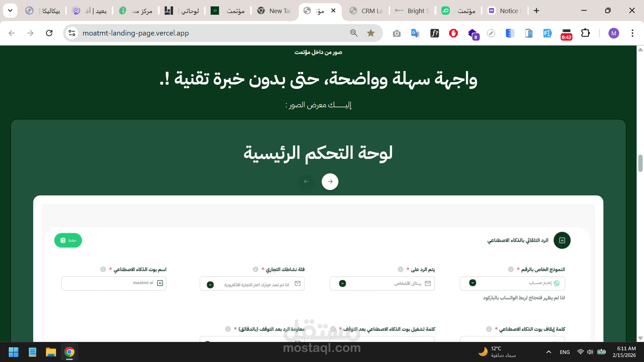Expand the WhatsApp account select dropdown
Screen dimensions: 644x362
click(473, 283)
